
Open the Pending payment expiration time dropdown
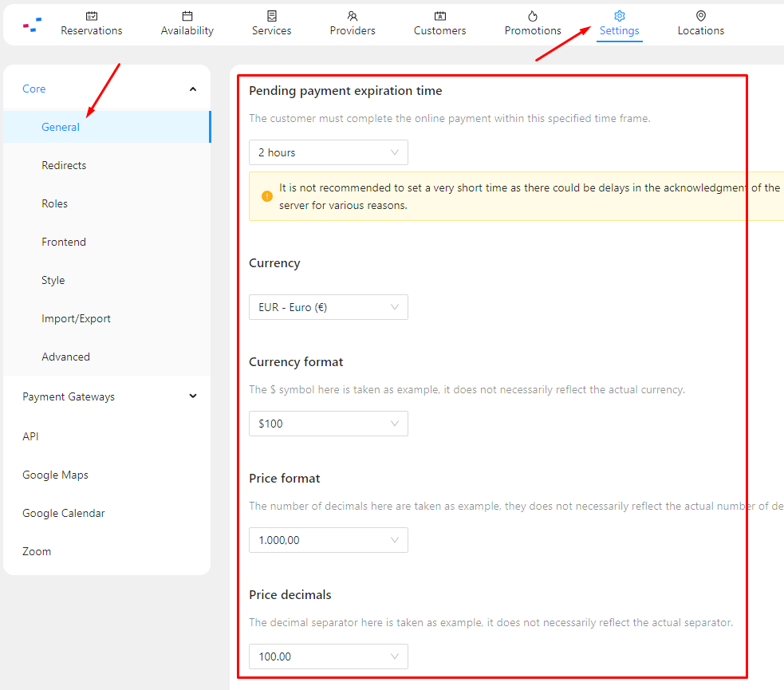tap(328, 152)
